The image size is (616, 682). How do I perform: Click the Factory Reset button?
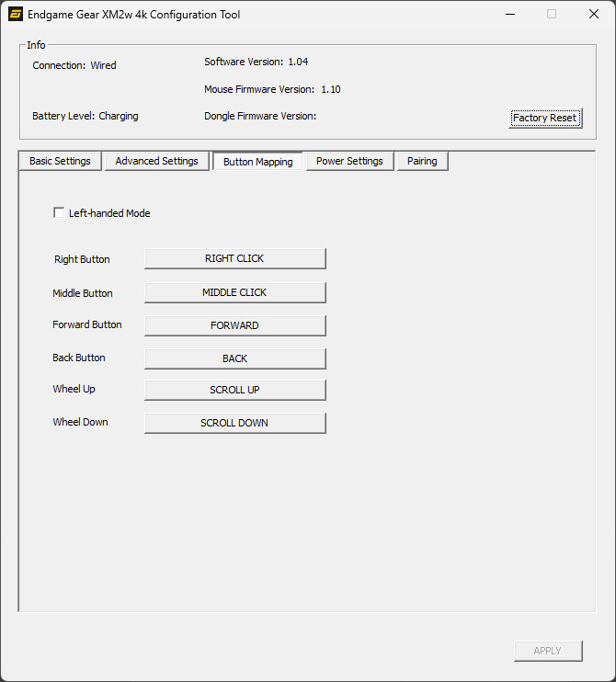[545, 118]
